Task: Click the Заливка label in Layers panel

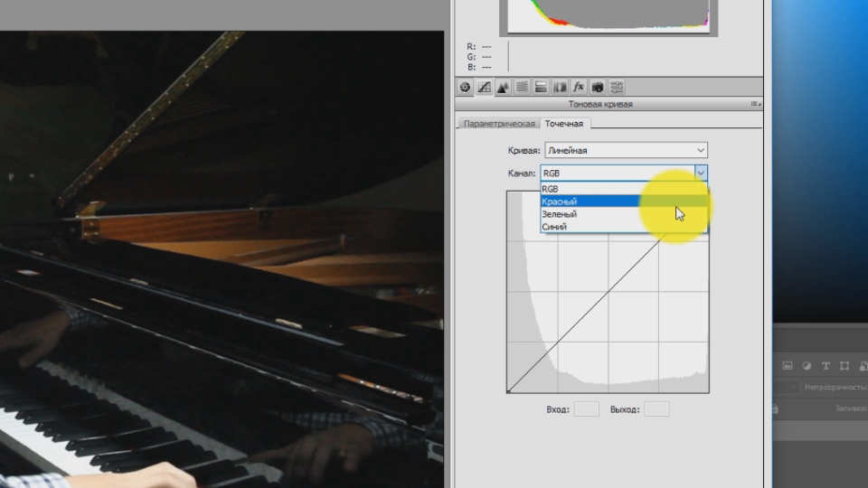Action: (x=852, y=408)
